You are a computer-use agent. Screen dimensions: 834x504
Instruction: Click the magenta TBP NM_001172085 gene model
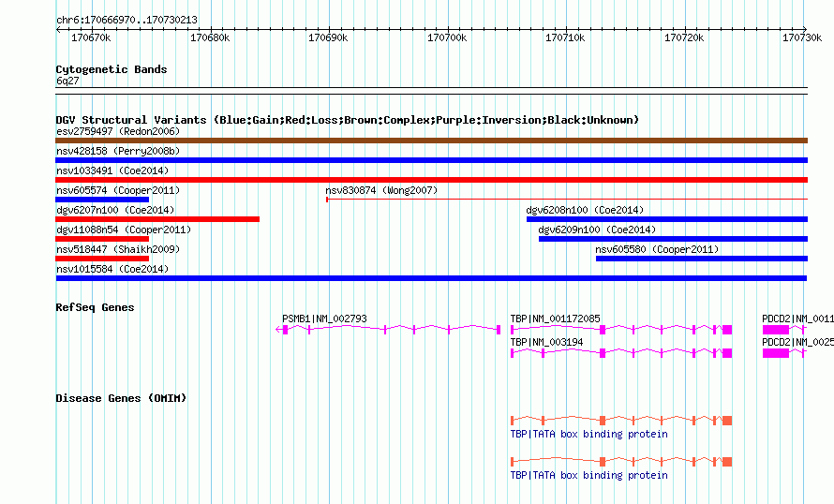coord(621,330)
